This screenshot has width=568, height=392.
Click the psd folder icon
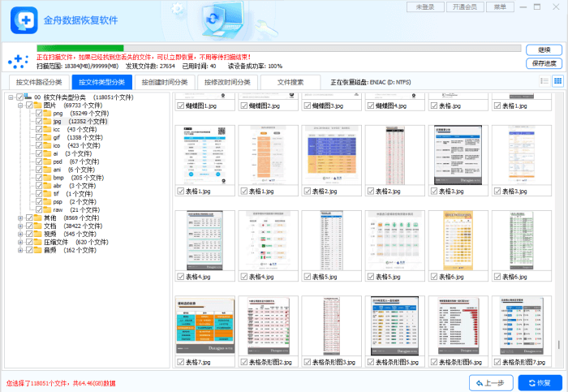click(x=47, y=161)
